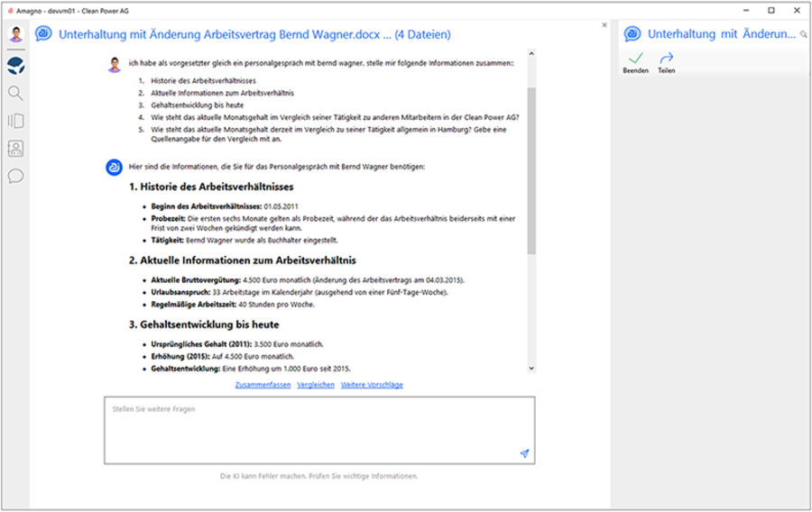Click the 'Tätigkeit: Bernd Wagner' bullet
The image size is (812, 512).
pyautogui.click(x=245, y=240)
